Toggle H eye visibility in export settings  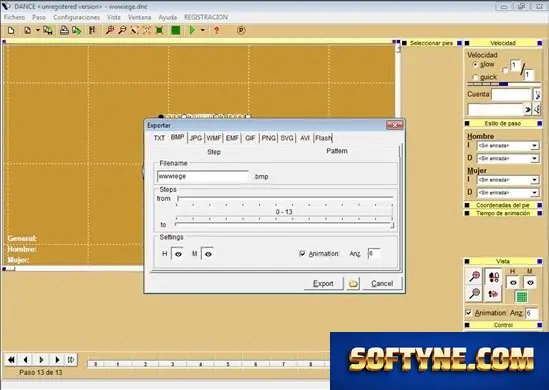(178, 254)
